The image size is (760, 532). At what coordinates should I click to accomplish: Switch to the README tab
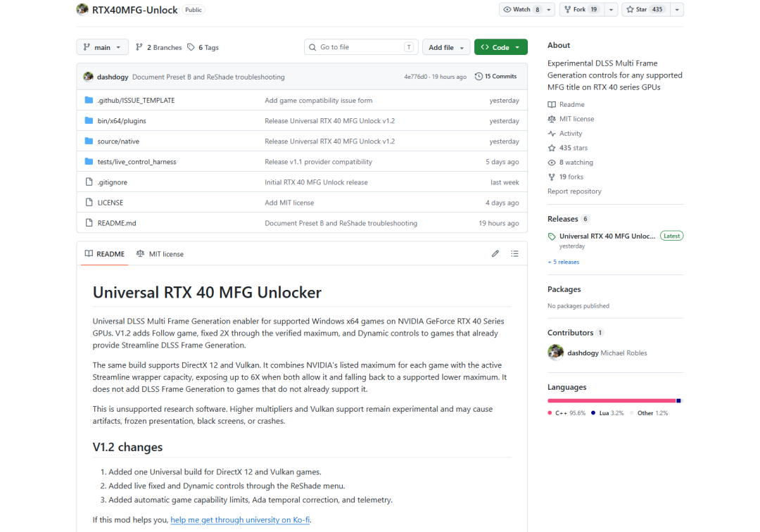(x=105, y=254)
